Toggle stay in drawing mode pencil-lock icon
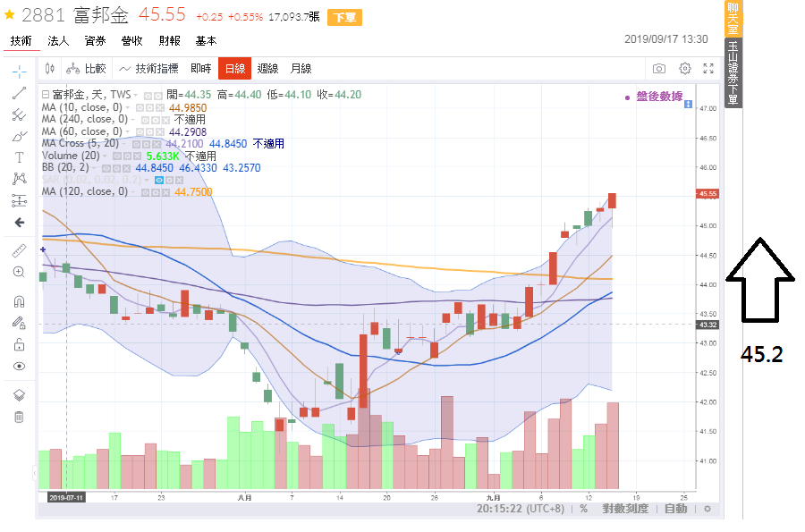Viewport: 805px width, 532px height. coord(19,323)
